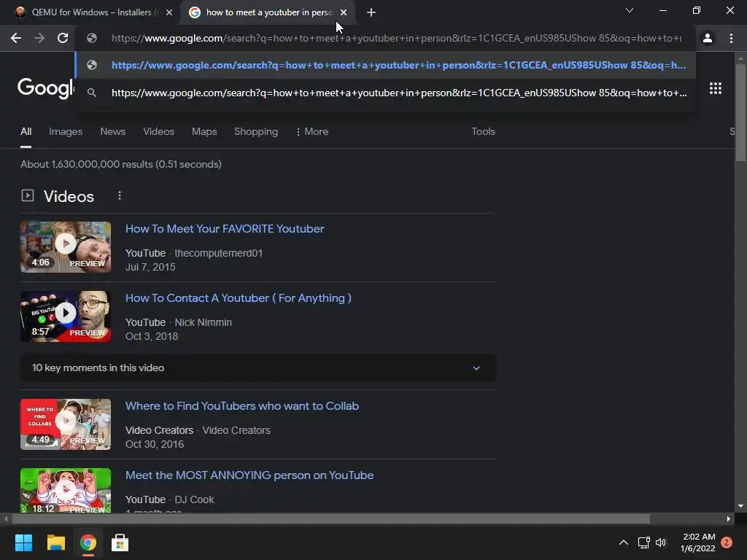The height and width of the screenshot is (560, 747).
Task: Click the forward navigation arrow
Action: (39, 38)
